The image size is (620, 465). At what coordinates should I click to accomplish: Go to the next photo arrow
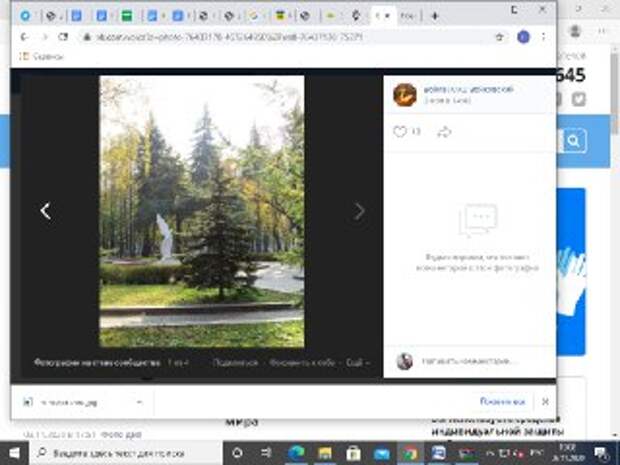pos(359,212)
